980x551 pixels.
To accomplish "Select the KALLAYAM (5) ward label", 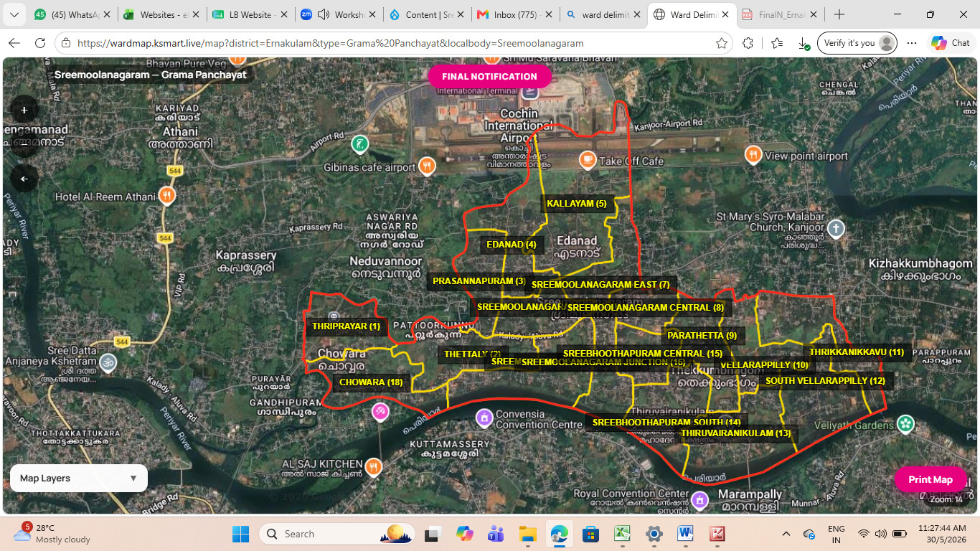I will (x=577, y=204).
